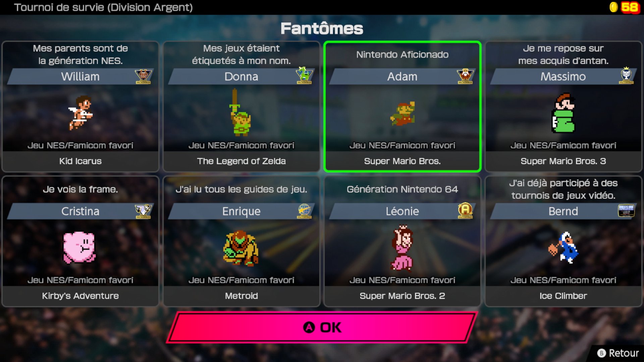
Task: Confirm with the pink OK button
Action: [x=322, y=327]
